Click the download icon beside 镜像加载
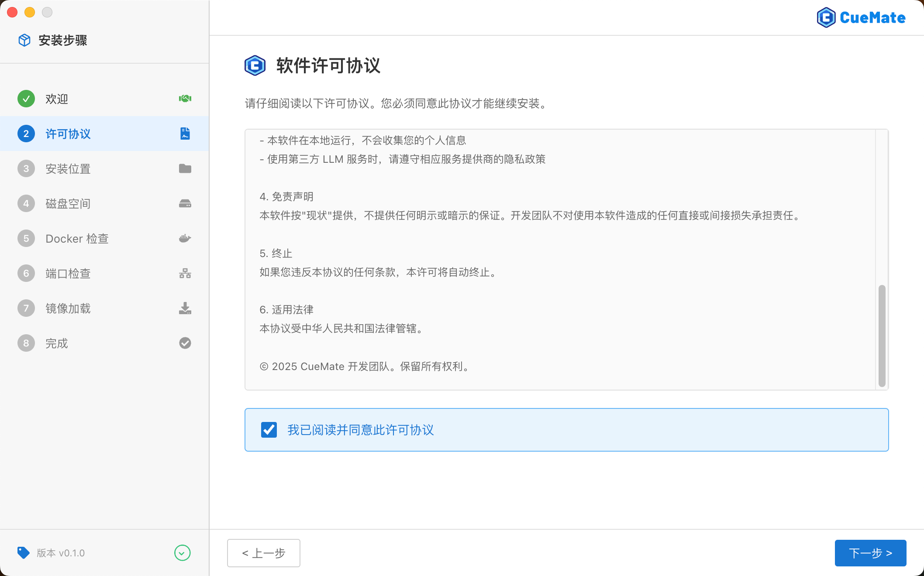This screenshot has width=924, height=576. click(185, 308)
